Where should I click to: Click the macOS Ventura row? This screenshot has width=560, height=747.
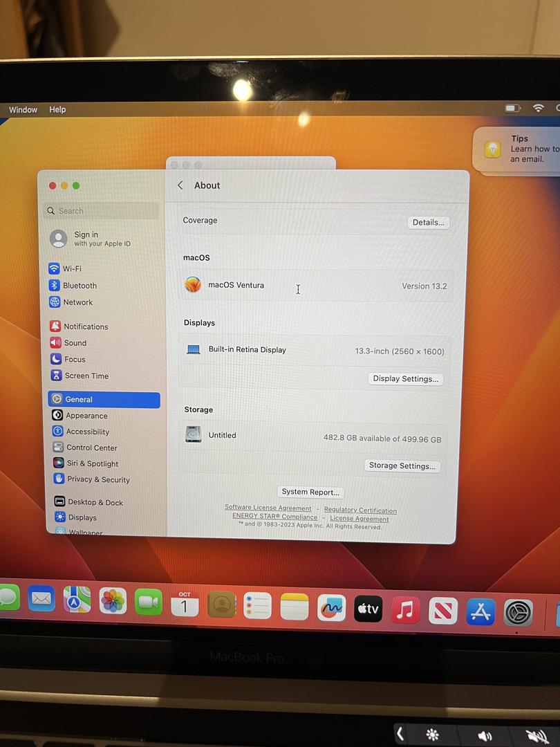coord(316,286)
